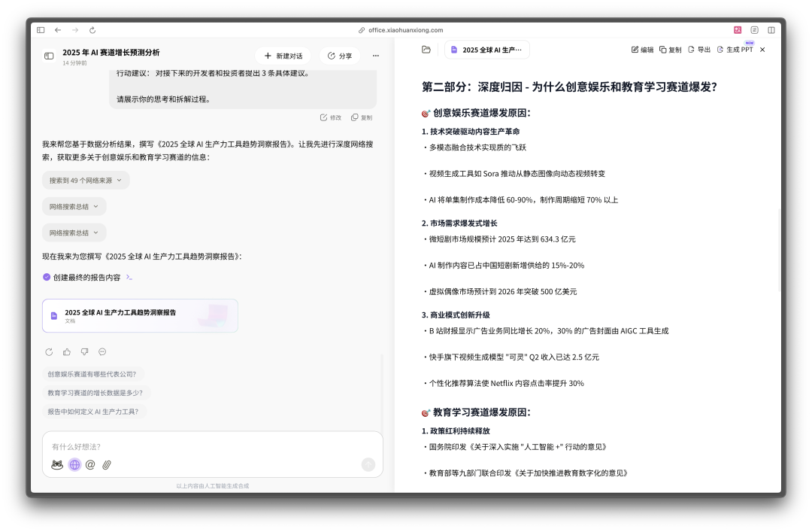
Task: Close the document preview panel
Action: pos(762,50)
